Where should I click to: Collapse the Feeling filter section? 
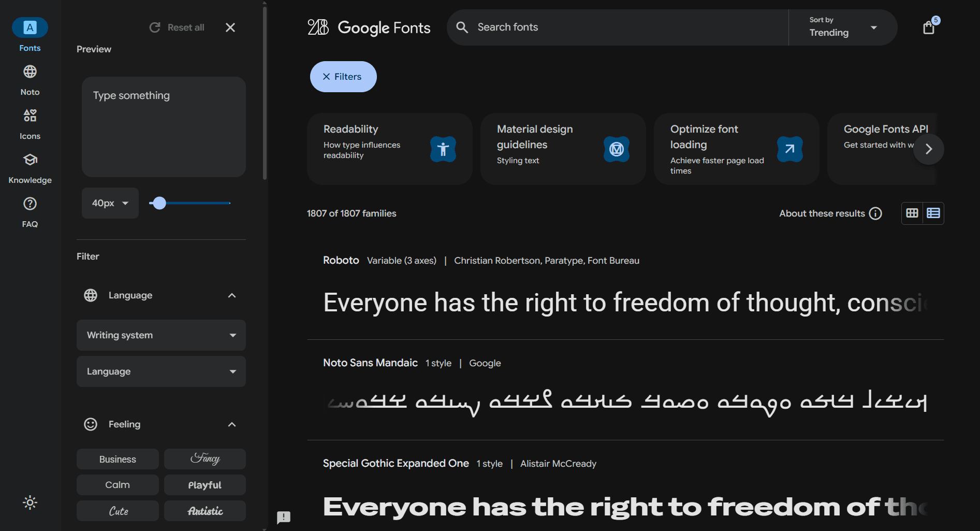coord(232,424)
